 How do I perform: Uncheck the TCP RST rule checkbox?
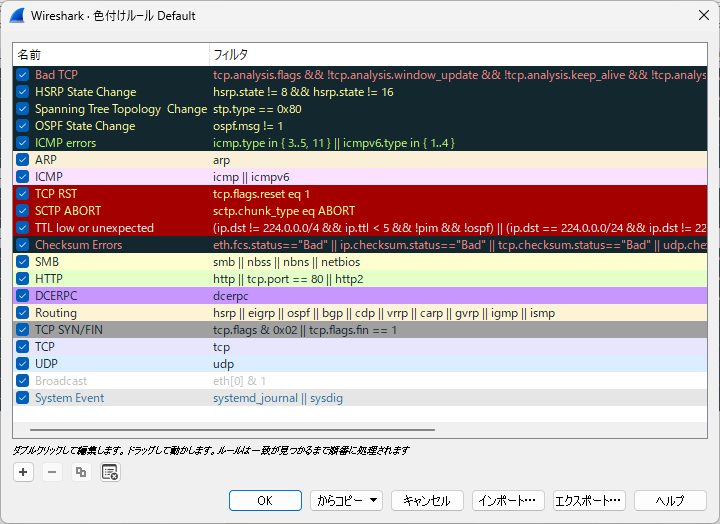click(x=22, y=194)
